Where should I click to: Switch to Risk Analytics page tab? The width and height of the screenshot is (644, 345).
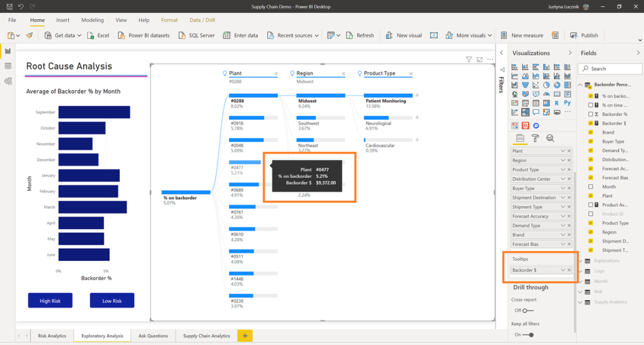[52, 335]
